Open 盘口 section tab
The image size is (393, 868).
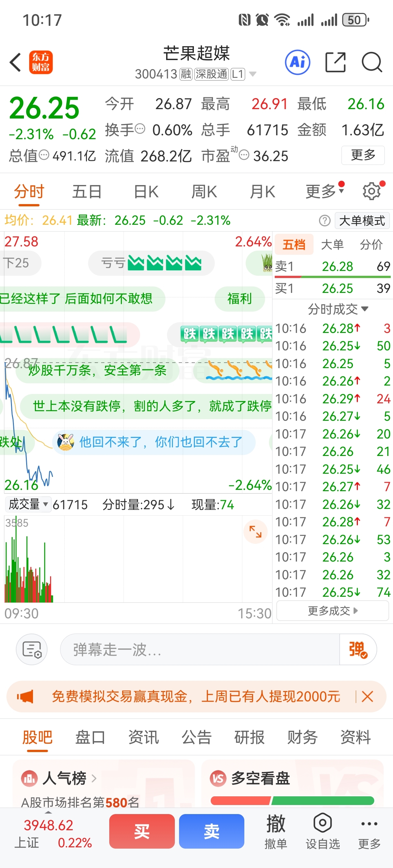click(90, 737)
